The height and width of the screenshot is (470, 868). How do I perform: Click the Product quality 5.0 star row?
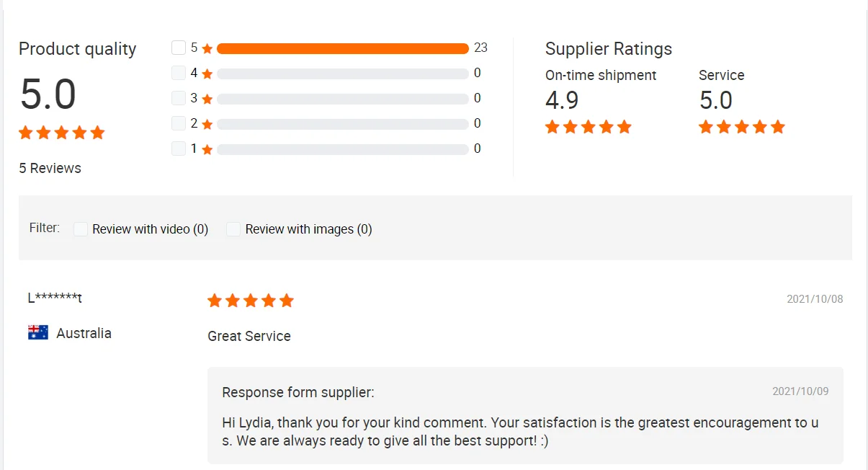(62, 133)
